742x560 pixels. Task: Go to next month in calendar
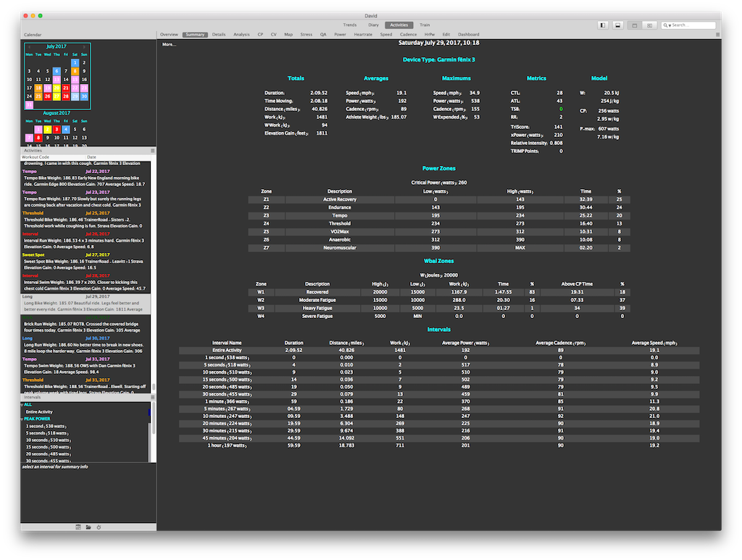coord(86,46)
